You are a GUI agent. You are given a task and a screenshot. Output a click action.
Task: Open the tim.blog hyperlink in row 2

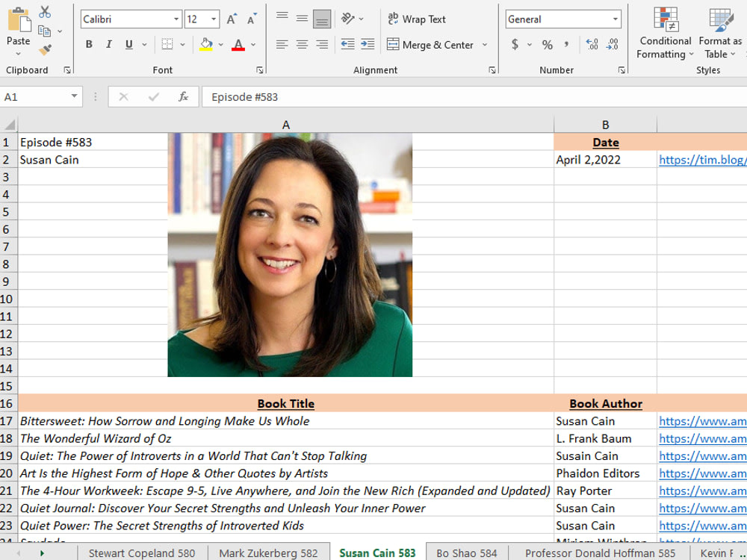[x=702, y=160]
